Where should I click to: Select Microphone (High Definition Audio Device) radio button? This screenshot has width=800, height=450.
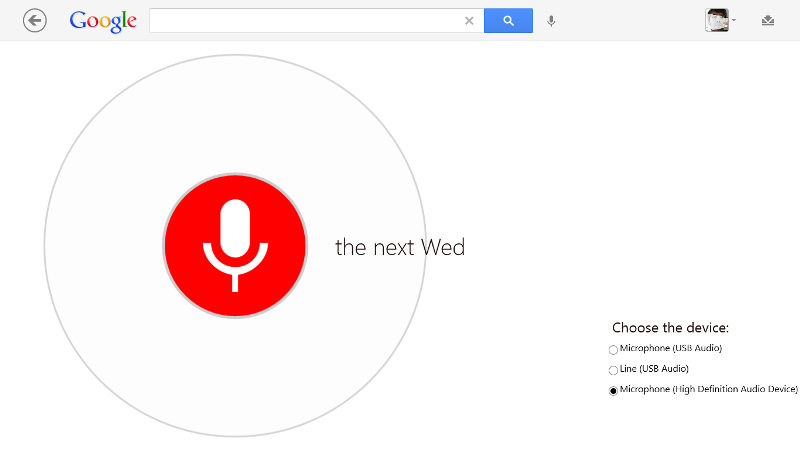[613, 390]
